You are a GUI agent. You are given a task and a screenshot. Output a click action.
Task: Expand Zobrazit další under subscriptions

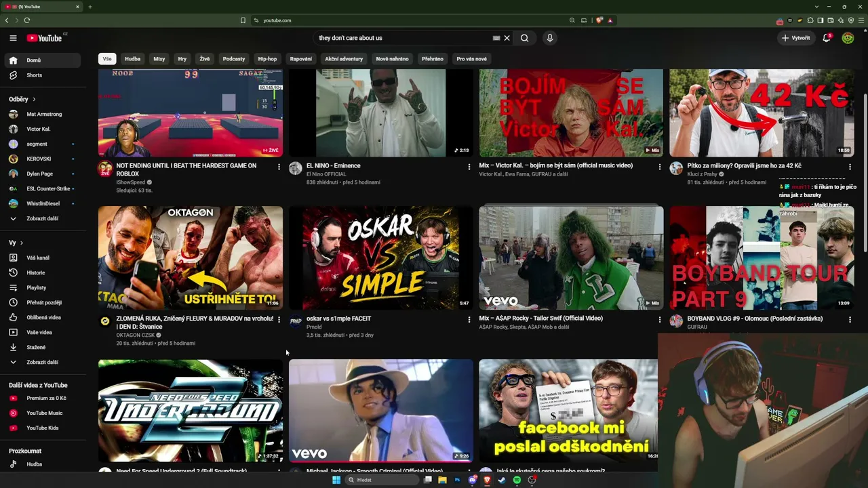(x=42, y=218)
